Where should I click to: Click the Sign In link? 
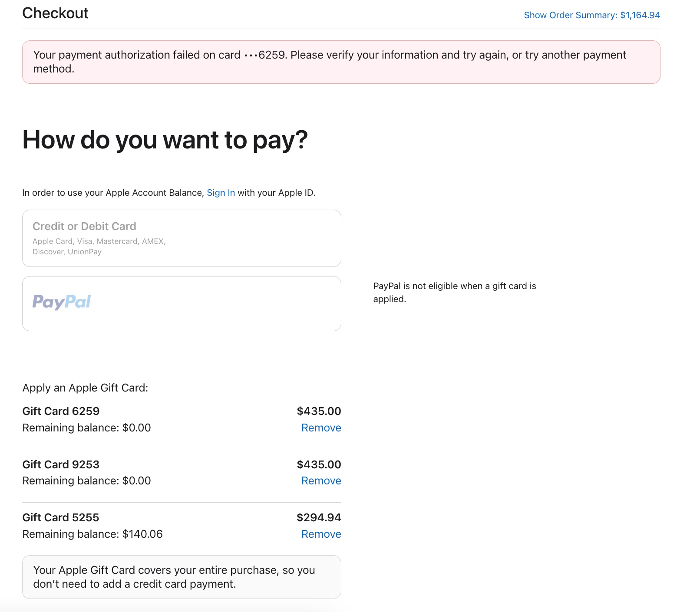tap(221, 193)
